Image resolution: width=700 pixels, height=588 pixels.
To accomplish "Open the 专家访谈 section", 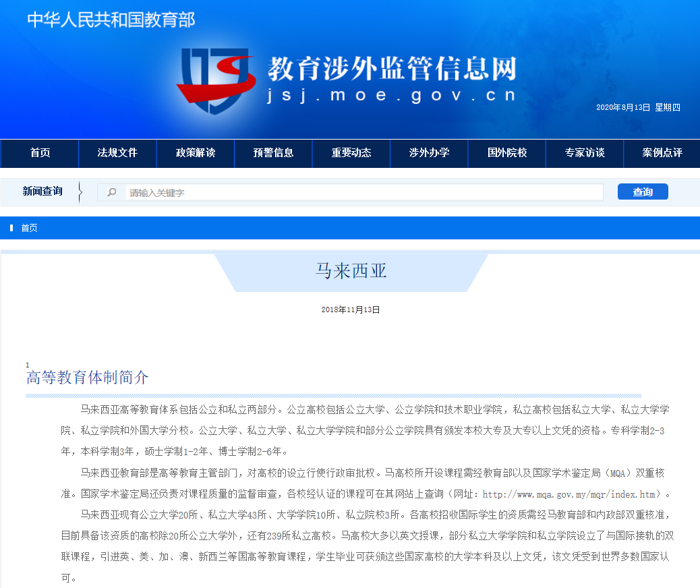I will [584, 153].
